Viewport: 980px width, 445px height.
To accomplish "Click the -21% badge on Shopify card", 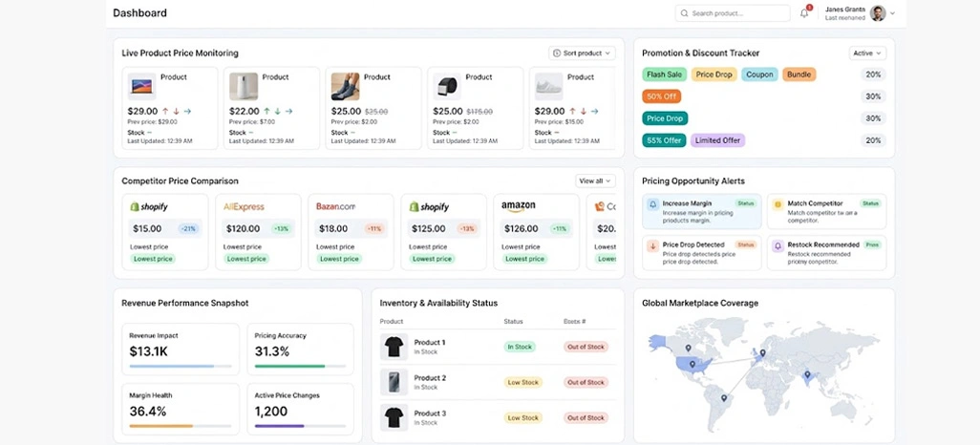I will click(x=189, y=229).
